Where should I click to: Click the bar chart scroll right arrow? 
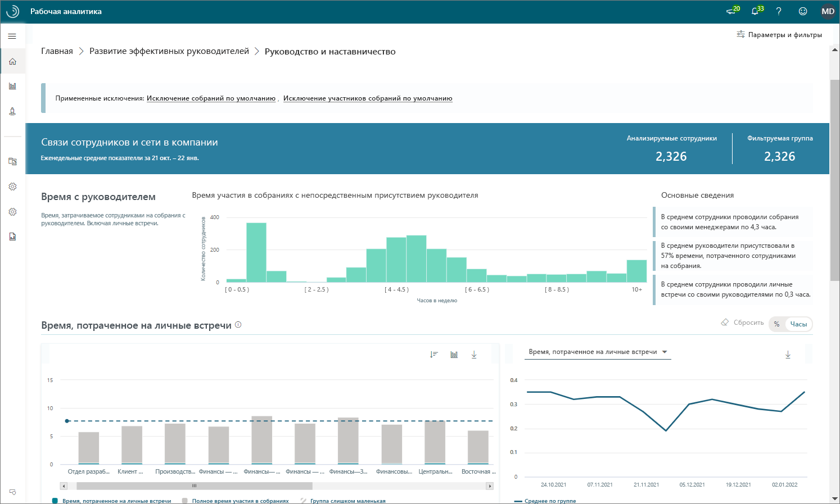pyautogui.click(x=490, y=486)
